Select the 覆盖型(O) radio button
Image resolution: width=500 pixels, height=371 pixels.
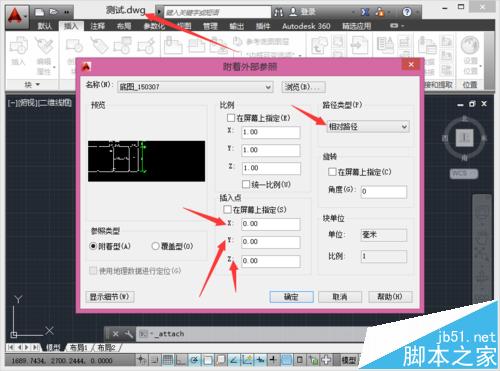click(155, 246)
